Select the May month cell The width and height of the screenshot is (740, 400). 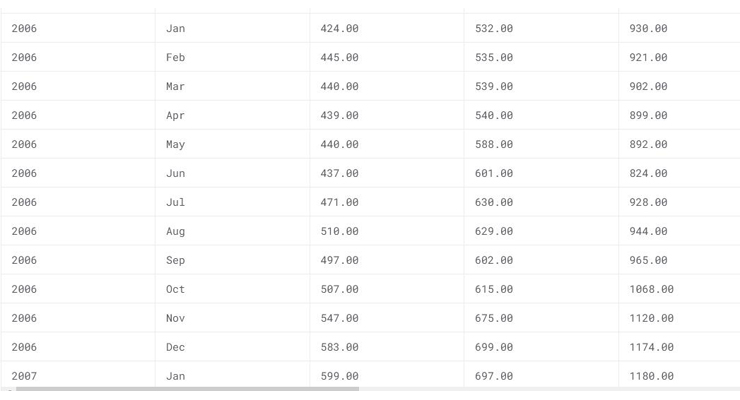[x=232, y=144]
